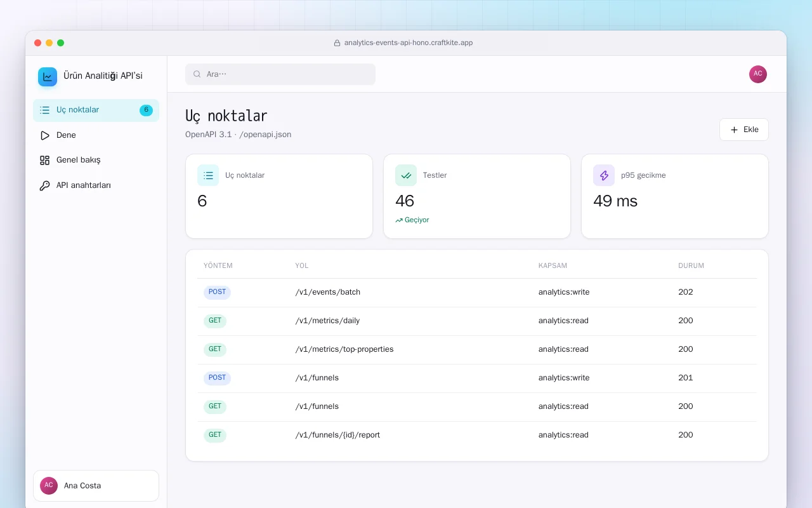Image resolution: width=812 pixels, height=508 pixels.
Task: Click the Testler double-check icon
Action: point(406,175)
